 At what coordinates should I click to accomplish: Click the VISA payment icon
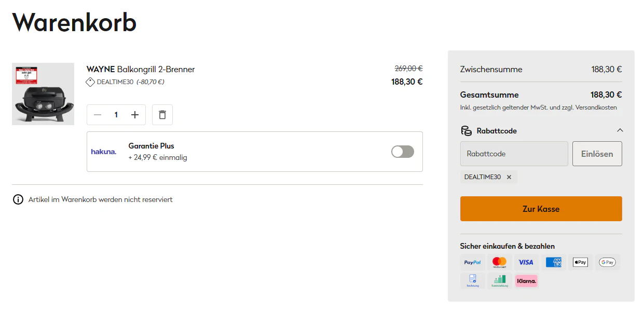[x=526, y=262]
